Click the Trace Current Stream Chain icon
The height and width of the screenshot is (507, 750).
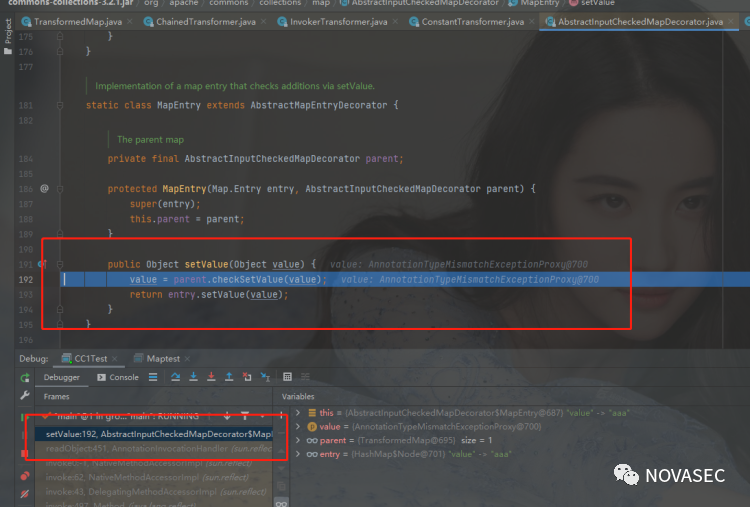pos(305,377)
